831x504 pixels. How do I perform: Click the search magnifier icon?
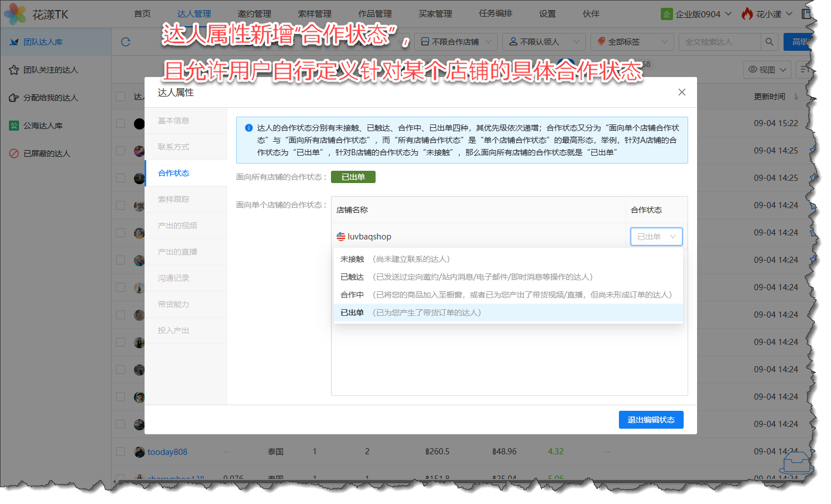tap(769, 42)
